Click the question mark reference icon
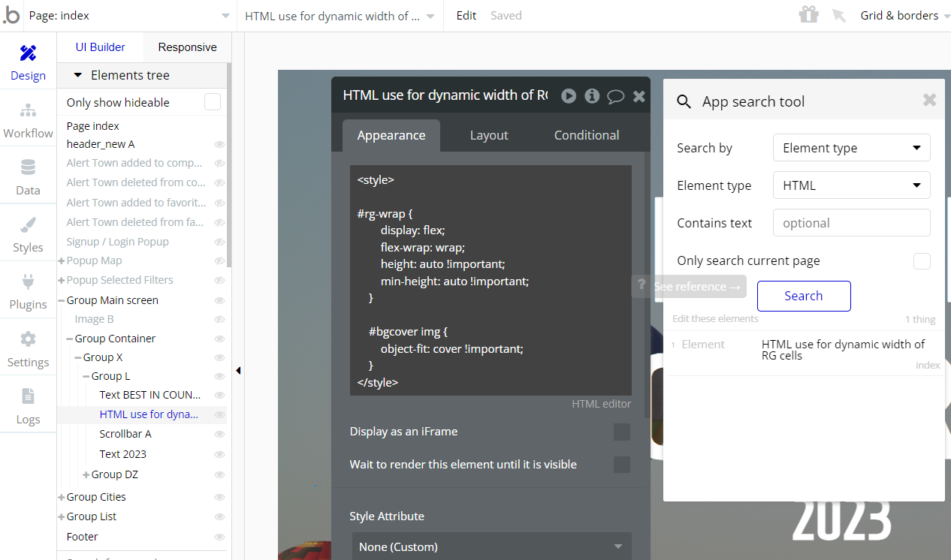 coord(641,285)
